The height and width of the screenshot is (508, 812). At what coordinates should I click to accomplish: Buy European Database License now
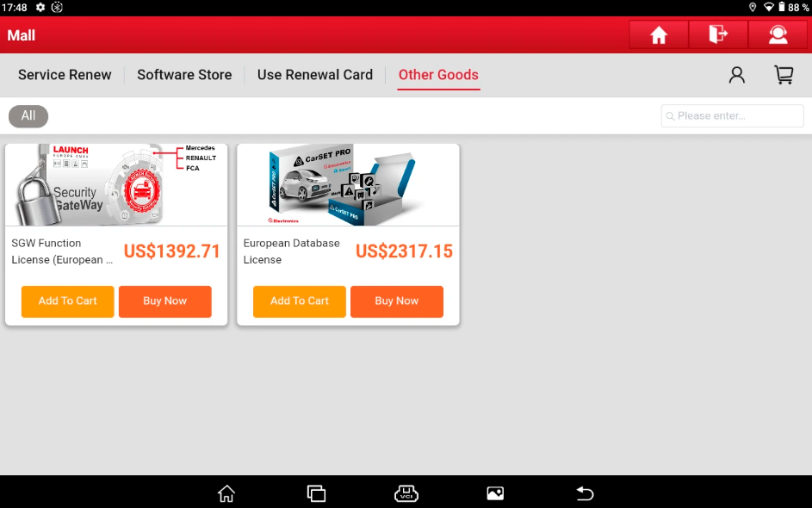pos(397,301)
